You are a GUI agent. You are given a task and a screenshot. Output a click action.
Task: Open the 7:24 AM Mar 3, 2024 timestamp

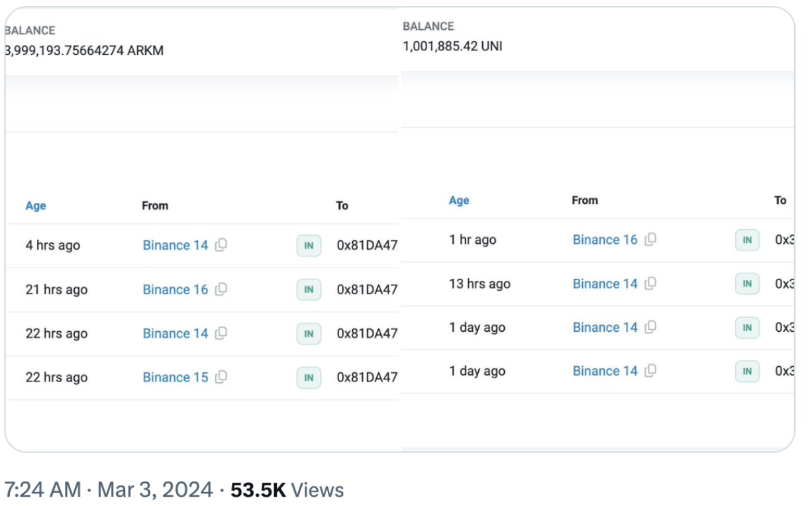click(109, 490)
